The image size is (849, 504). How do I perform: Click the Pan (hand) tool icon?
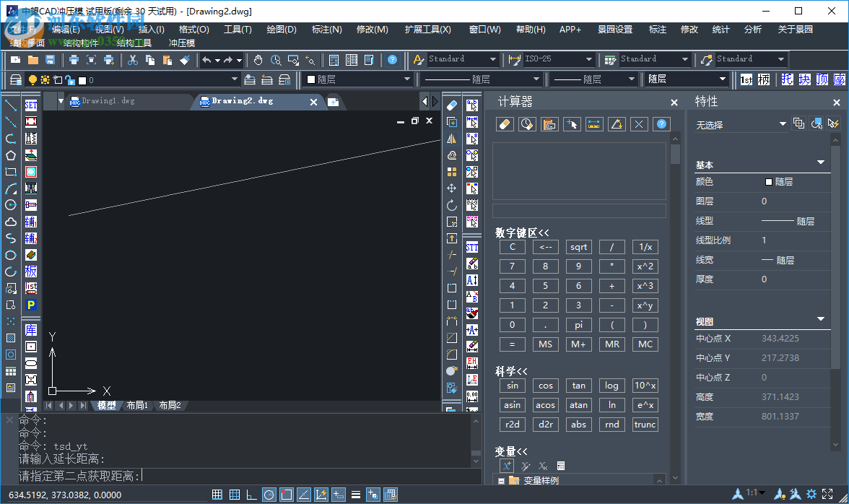tap(258, 60)
